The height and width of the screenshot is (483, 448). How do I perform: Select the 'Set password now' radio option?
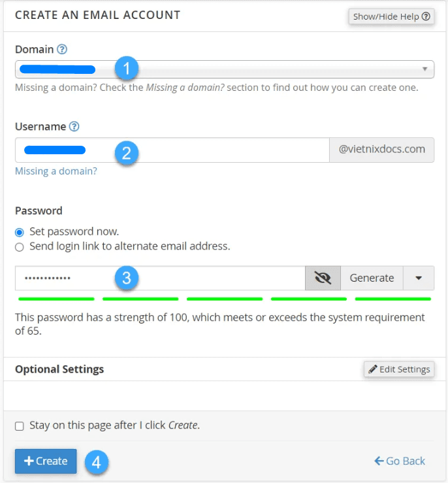pyautogui.click(x=20, y=232)
